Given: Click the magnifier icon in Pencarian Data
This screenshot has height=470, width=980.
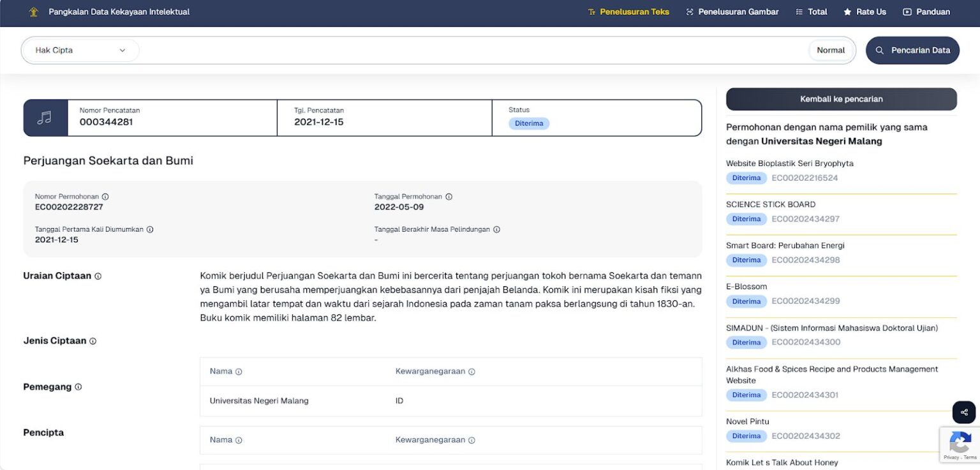Looking at the screenshot, I should click(x=880, y=50).
